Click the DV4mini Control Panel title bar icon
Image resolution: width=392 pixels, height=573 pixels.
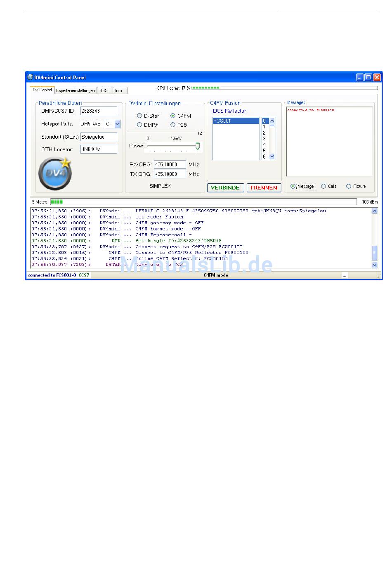30,77
